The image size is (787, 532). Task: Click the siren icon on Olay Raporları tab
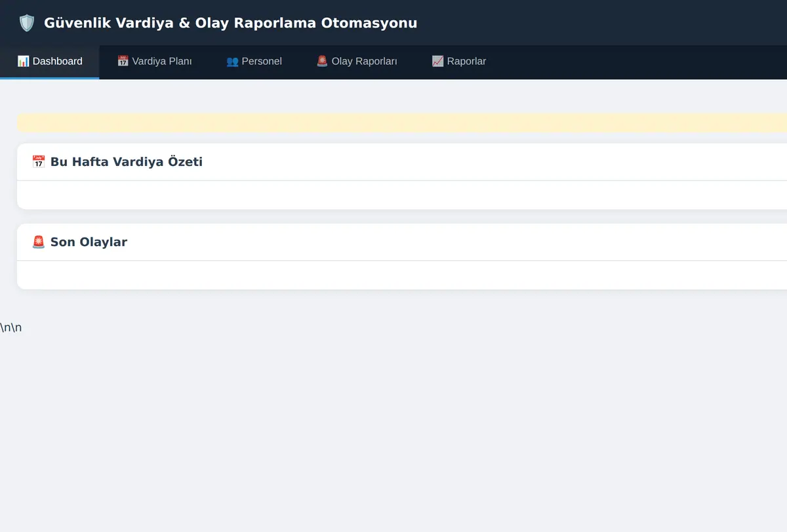tap(322, 62)
